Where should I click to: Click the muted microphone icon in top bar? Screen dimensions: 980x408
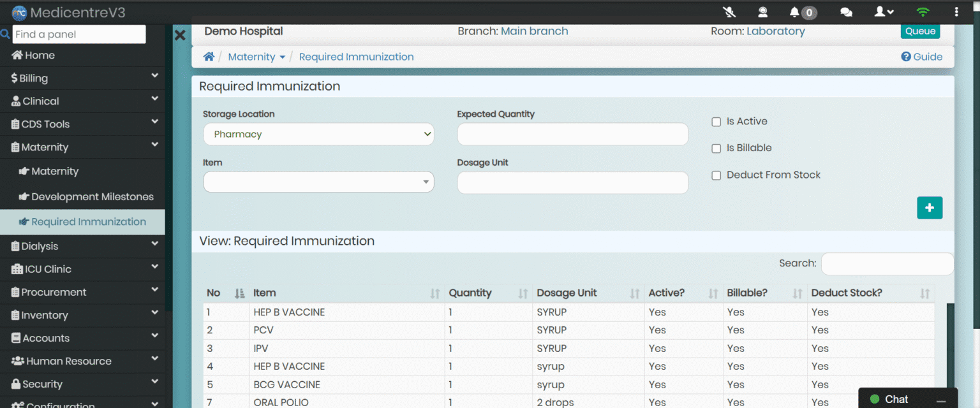[x=730, y=12]
